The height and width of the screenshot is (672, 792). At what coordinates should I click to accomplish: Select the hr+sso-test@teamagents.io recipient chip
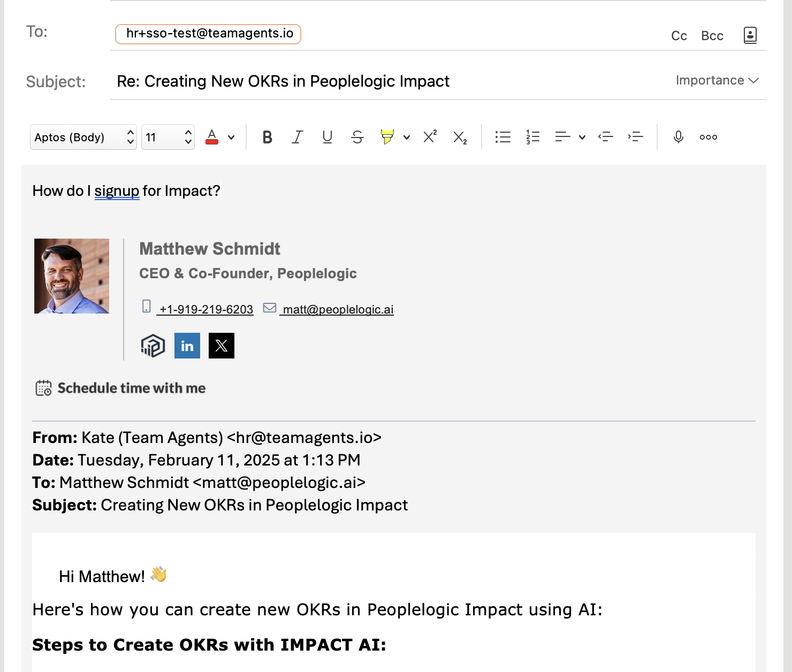[x=208, y=34]
